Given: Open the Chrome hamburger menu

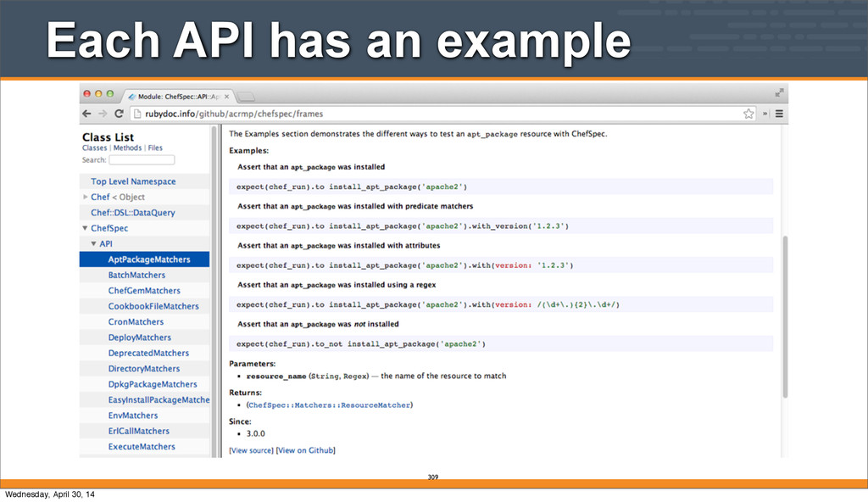Looking at the screenshot, I should pos(779,114).
